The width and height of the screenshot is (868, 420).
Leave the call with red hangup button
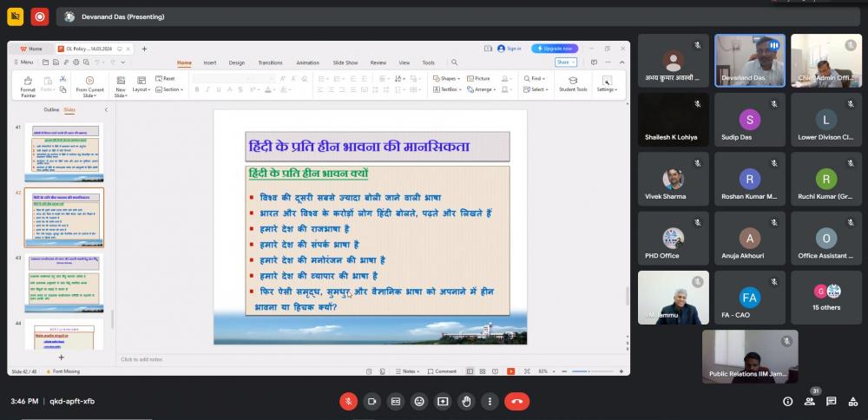click(x=517, y=401)
